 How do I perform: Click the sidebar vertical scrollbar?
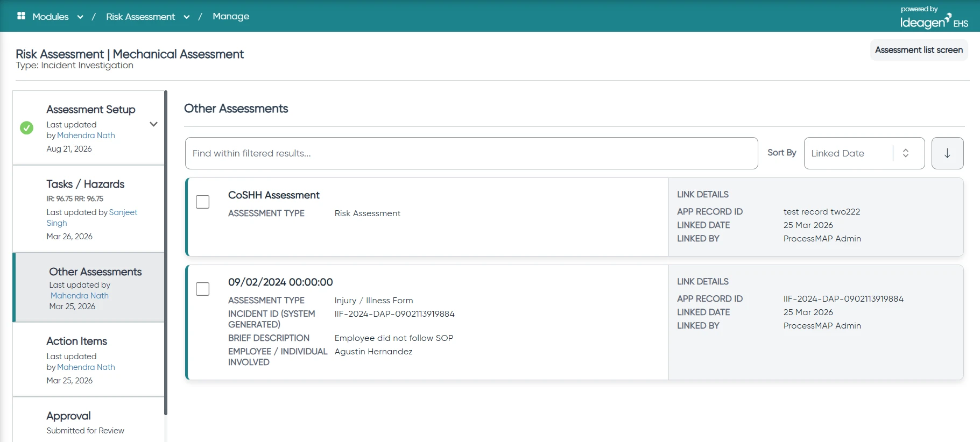166,253
